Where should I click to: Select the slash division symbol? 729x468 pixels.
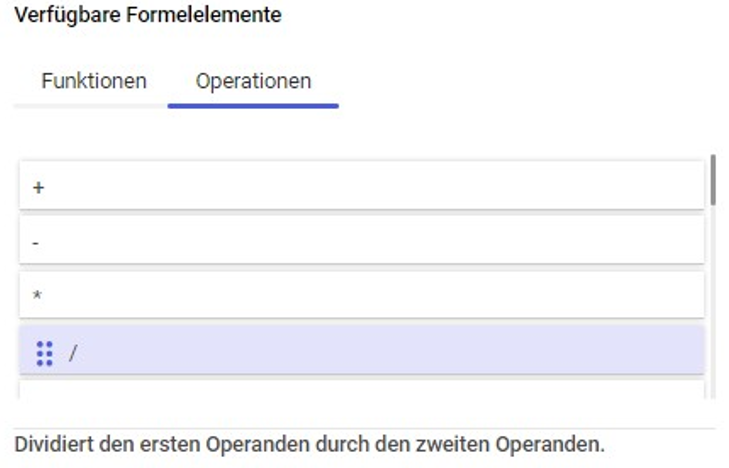click(x=73, y=353)
